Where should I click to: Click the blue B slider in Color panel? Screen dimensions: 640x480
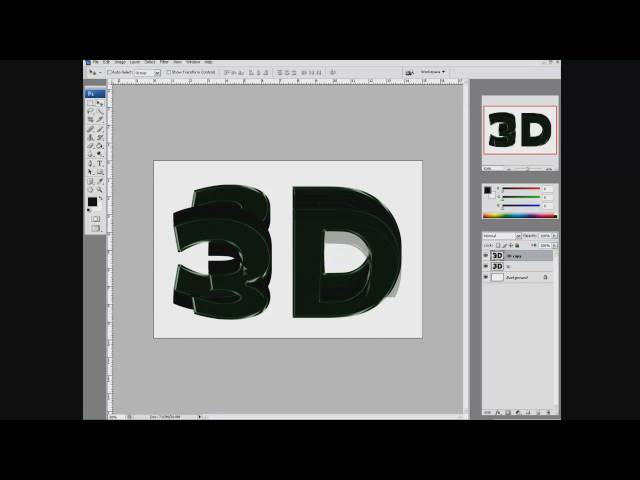click(521, 206)
